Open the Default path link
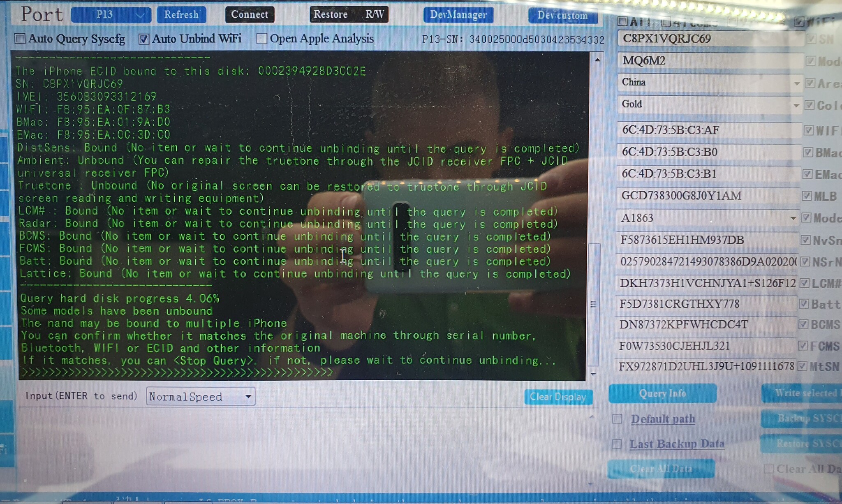 click(663, 419)
